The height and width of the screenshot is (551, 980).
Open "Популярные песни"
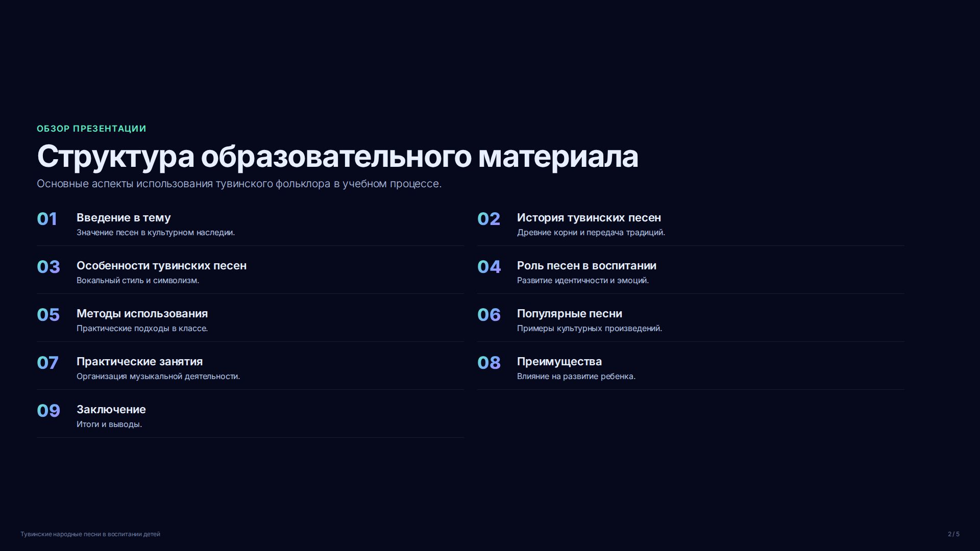[570, 314]
